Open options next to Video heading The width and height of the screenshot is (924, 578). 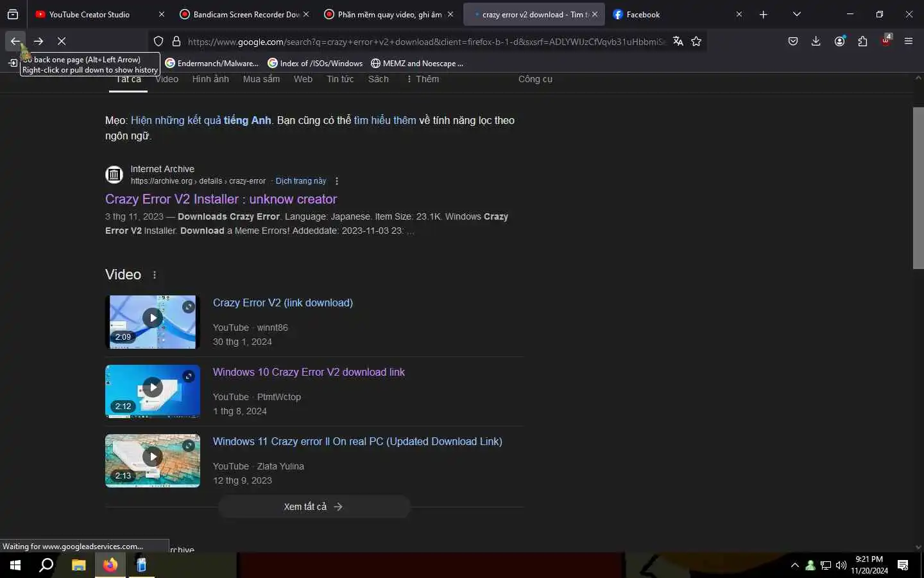click(155, 275)
